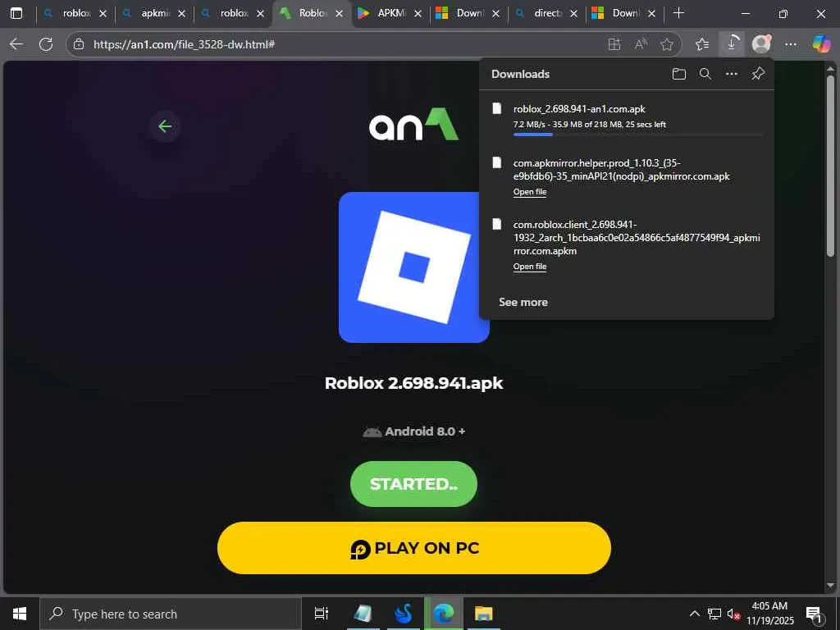This screenshot has height=630, width=840.
Task: Click the Edge icon on taskbar
Action: pos(444,614)
